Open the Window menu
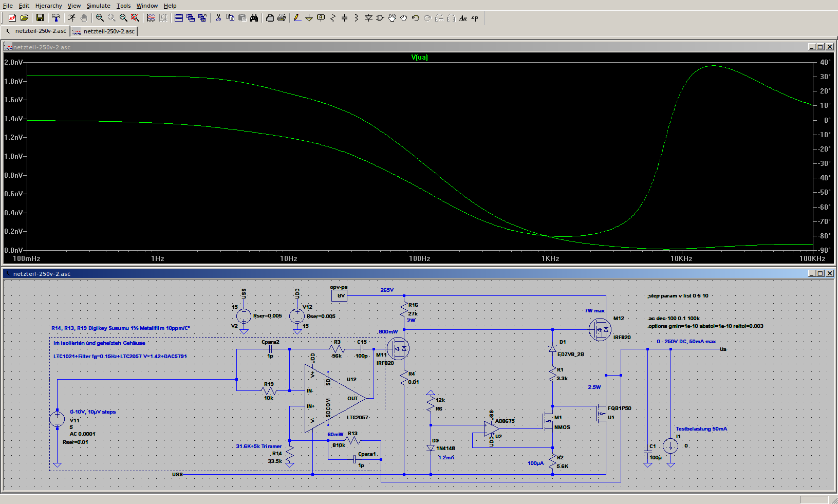This screenshot has width=838, height=504. pos(147,6)
